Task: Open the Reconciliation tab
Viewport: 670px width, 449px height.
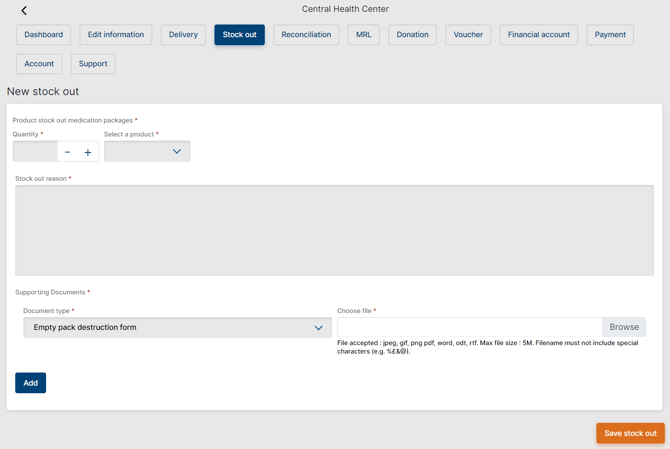Action: [306, 35]
